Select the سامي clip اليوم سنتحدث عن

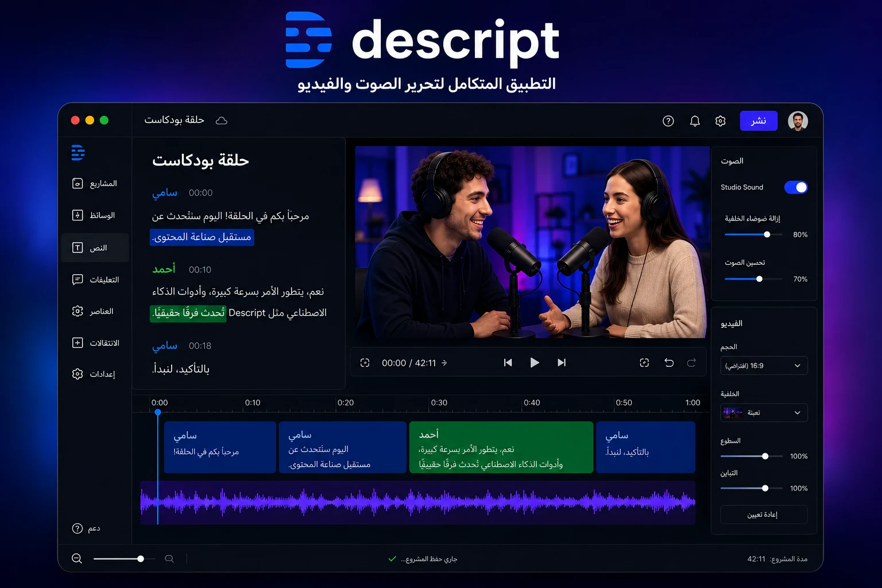(343, 447)
